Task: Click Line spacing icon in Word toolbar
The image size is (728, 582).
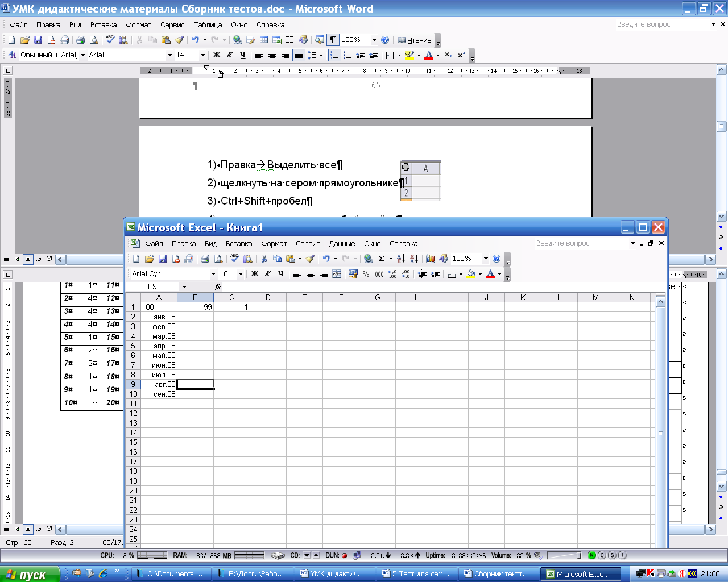Action: (312, 55)
